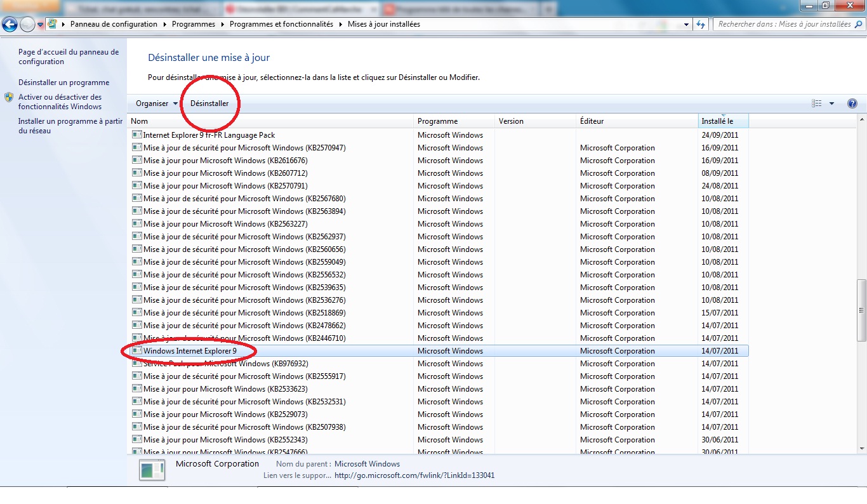Click the update icon for KB2556532
Viewport: 867px width, 504px height.
tap(137, 274)
